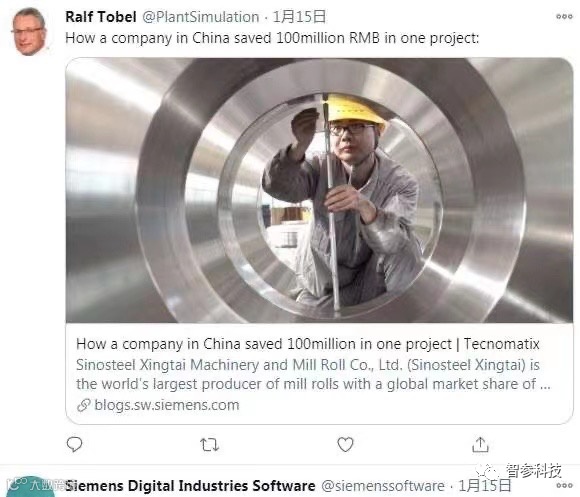Image resolution: width=580 pixels, height=497 pixels.
Task: Open more options on Ralf Tobel's tweet
Action: pos(564,17)
